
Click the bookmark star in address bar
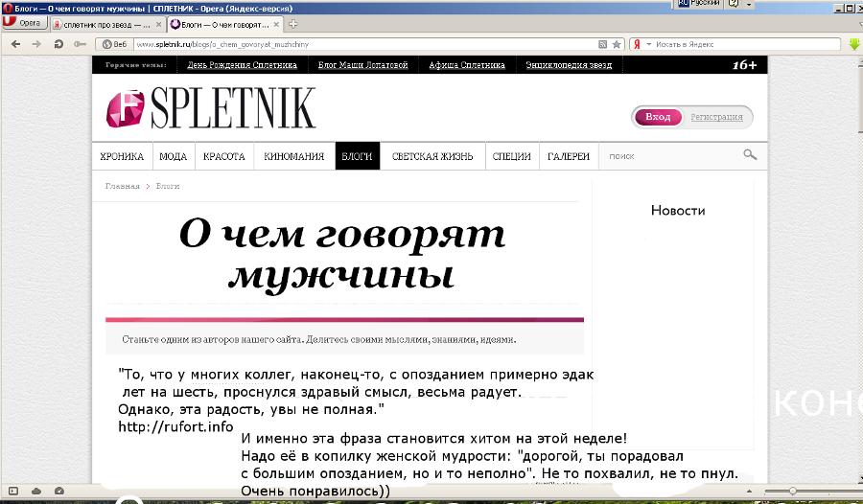pyautogui.click(x=616, y=44)
